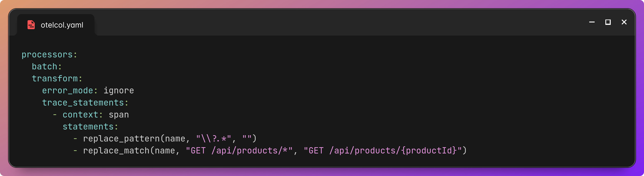Close the editor window
The height and width of the screenshot is (176, 644).
[624, 22]
